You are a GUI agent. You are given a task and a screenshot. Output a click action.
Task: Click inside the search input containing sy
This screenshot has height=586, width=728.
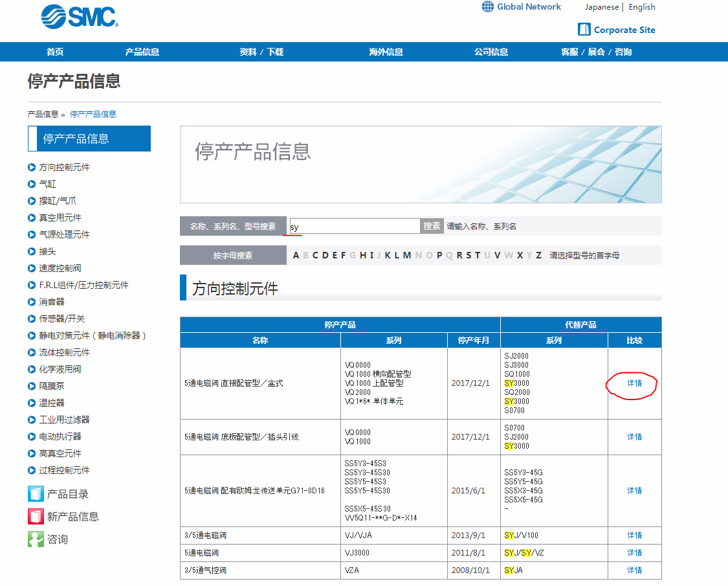[x=354, y=225]
